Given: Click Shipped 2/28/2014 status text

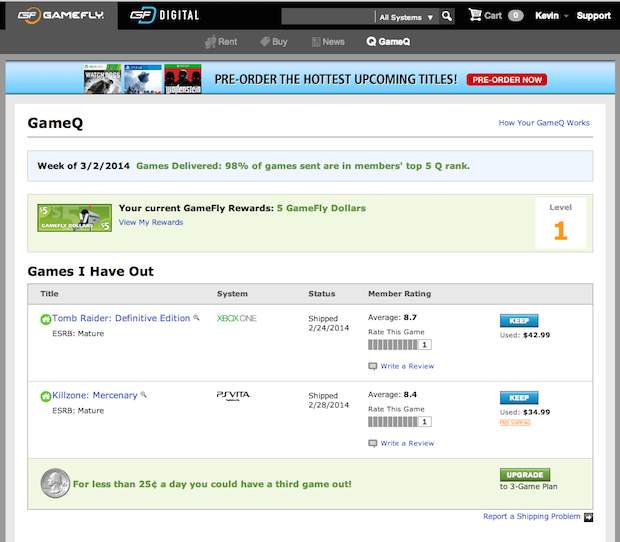Looking at the screenshot, I should coord(329,400).
